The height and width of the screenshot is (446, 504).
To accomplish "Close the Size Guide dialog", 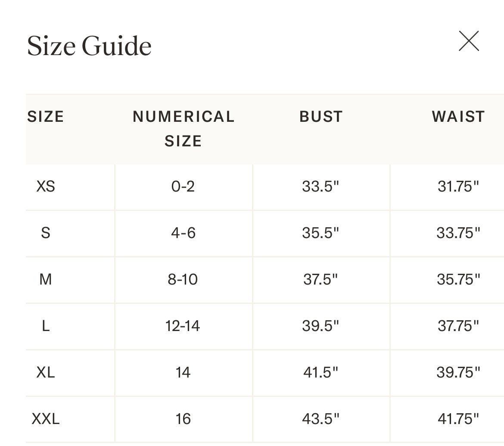I will 469,41.
